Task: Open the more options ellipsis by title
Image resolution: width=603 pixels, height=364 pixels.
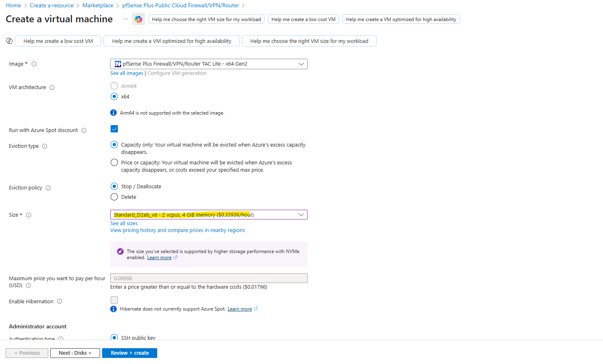Action: tap(126, 19)
